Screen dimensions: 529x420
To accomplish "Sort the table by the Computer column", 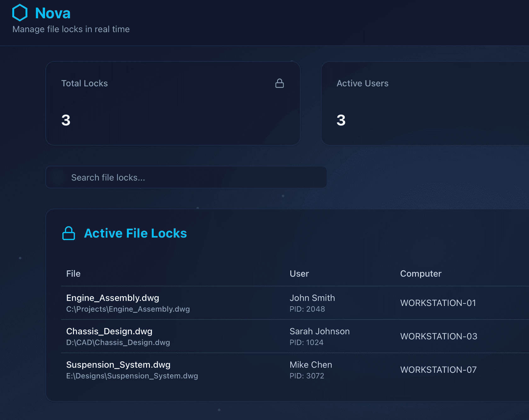I will tap(421, 273).
